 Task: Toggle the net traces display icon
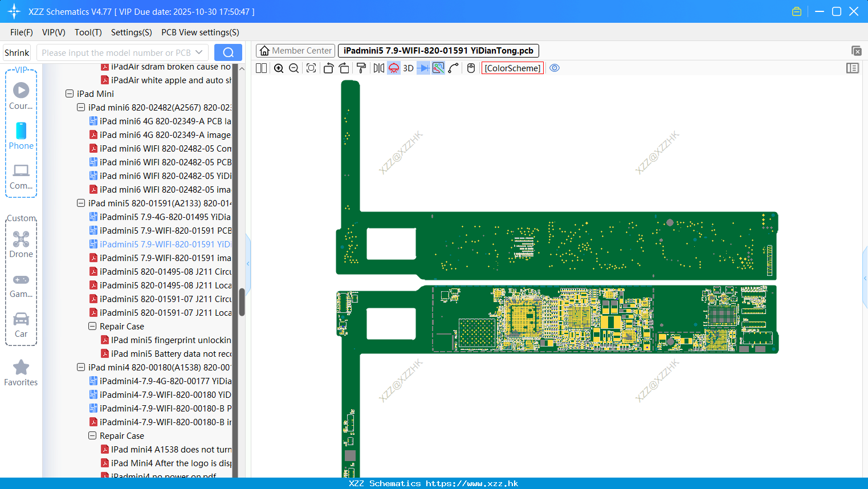pos(438,68)
